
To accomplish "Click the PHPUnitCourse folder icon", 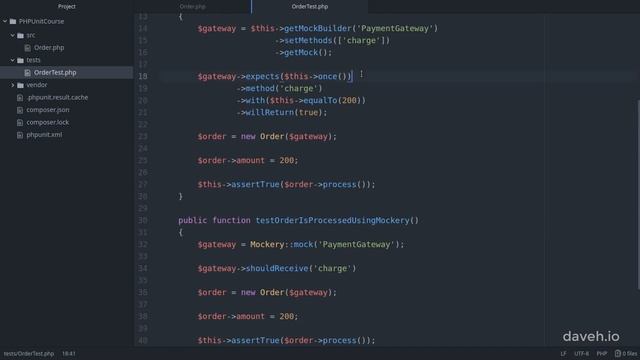I will click(x=13, y=21).
